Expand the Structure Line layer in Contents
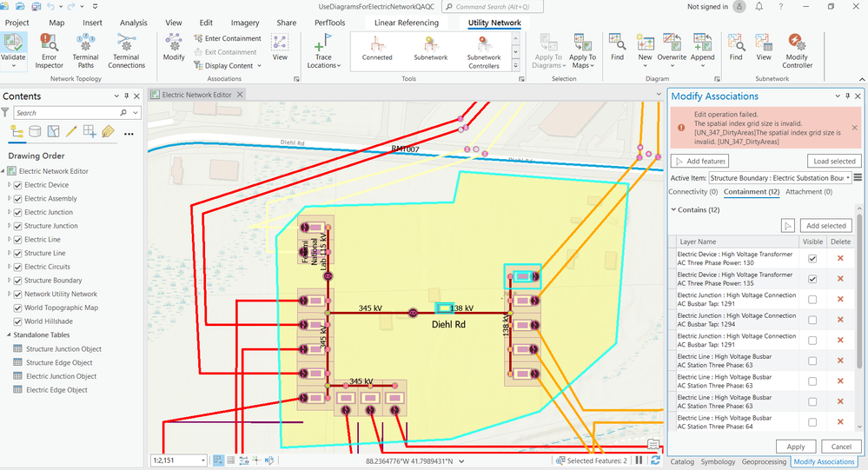The image size is (868, 470). click(x=9, y=253)
